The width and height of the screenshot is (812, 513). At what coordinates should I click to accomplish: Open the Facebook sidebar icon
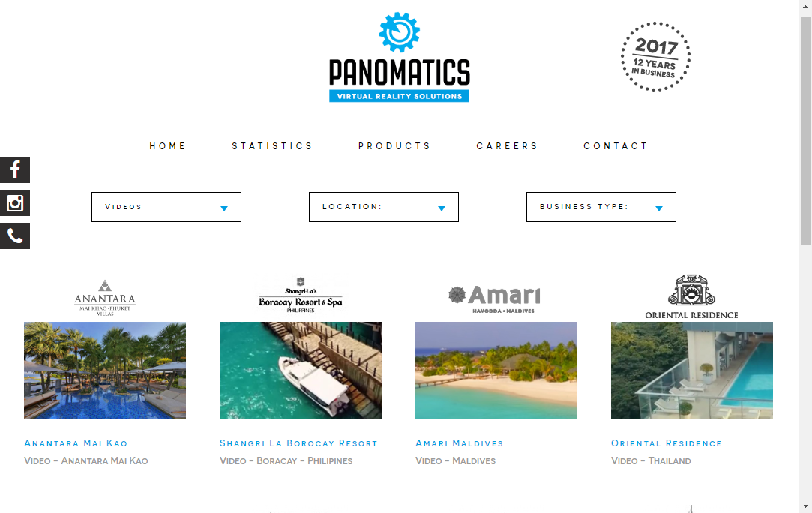coord(15,170)
